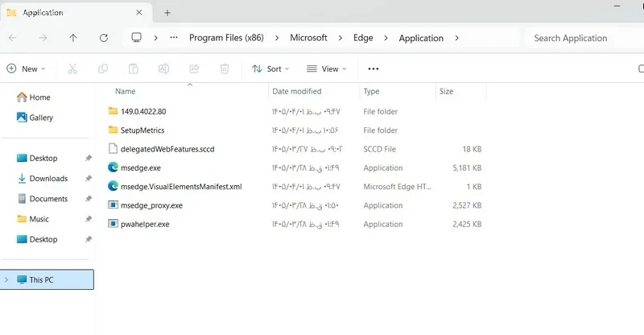Click the delegatedWebFeatures.sccd blank file icon
The height and width of the screenshot is (335, 644).
(113, 148)
